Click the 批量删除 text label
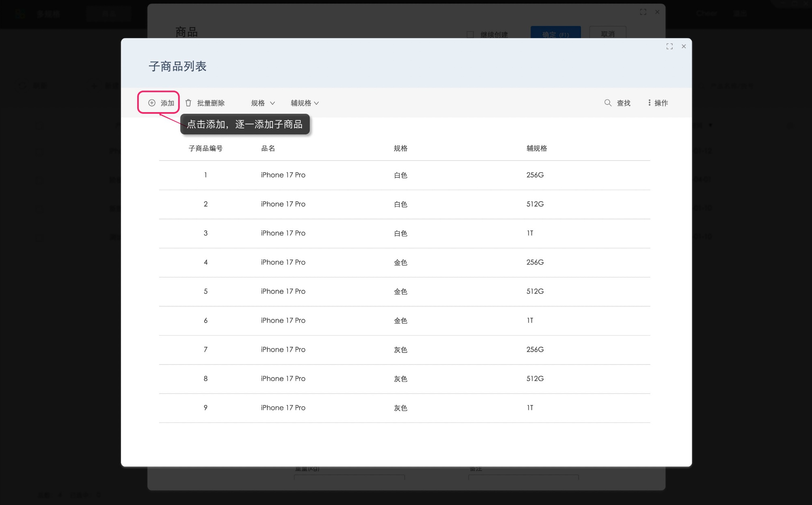Screen dimensions: 812x505 pyautogui.click(x=211, y=103)
